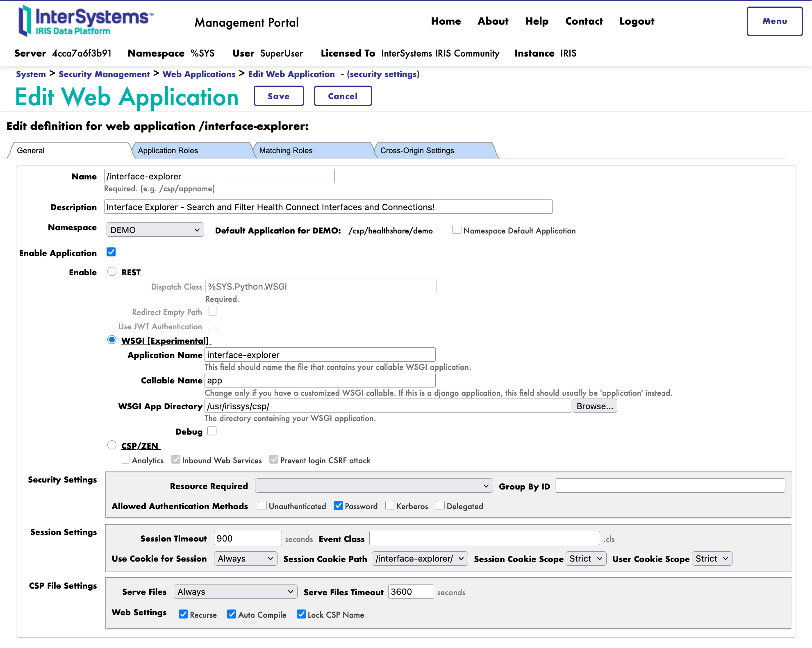Save the web application definition
The image size is (812, 648).
[278, 96]
